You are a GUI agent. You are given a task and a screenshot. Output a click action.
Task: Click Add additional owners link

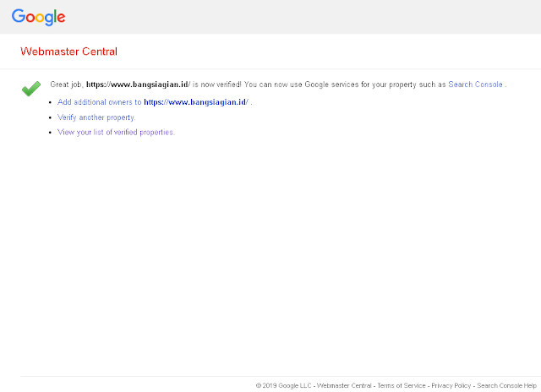pyautogui.click(x=153, y=102)
